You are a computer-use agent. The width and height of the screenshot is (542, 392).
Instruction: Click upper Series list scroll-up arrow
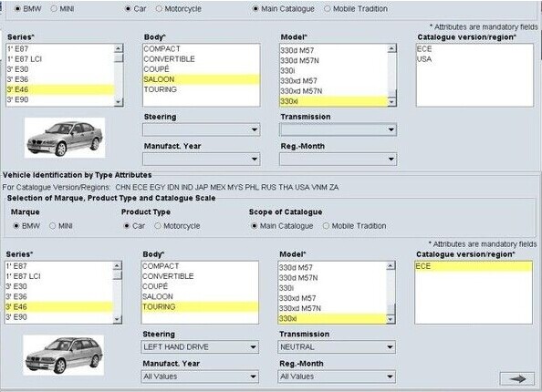point(119,48)
